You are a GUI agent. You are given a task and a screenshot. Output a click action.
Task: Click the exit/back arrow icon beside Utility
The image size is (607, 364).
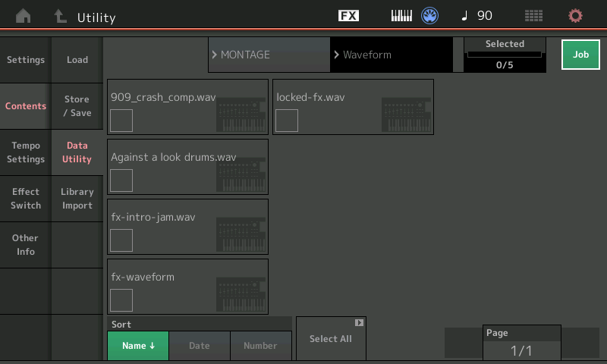(60, 16)
